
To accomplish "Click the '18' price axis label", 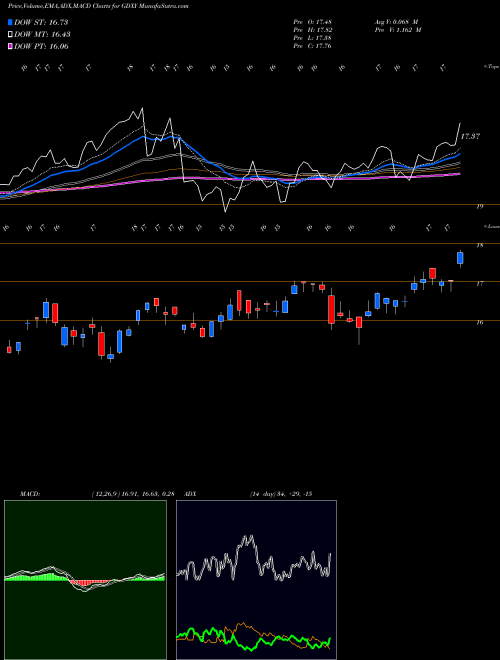I will (480, 245).
